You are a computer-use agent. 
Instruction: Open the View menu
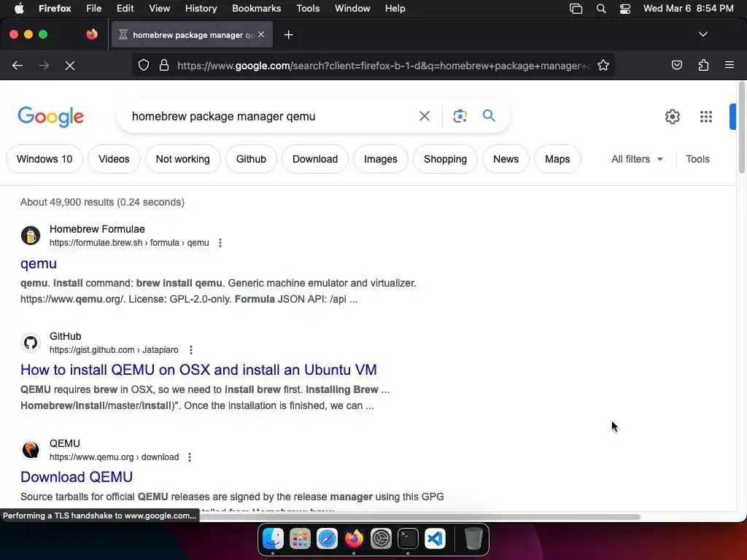coord(160,9)
